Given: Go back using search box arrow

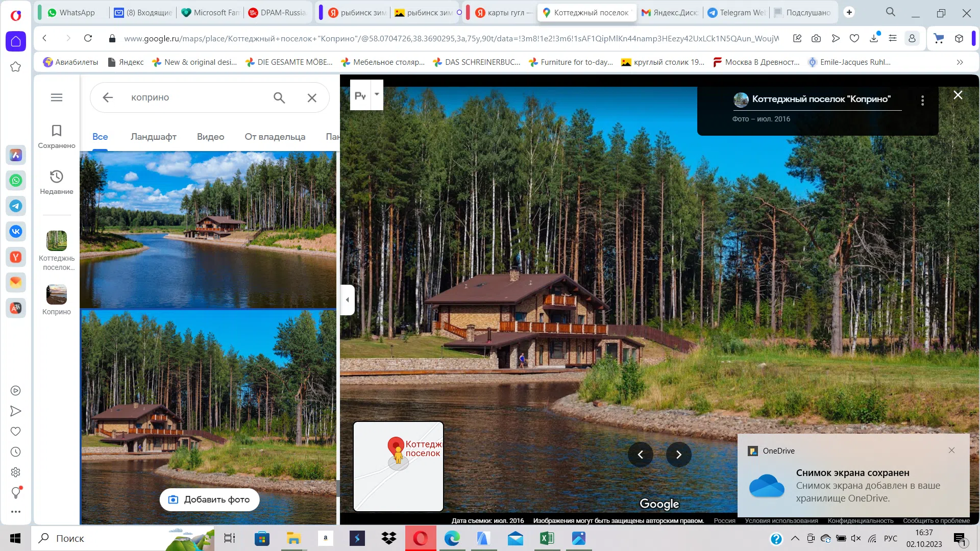Looking at the screenshot, I should (x=108, y=97).
